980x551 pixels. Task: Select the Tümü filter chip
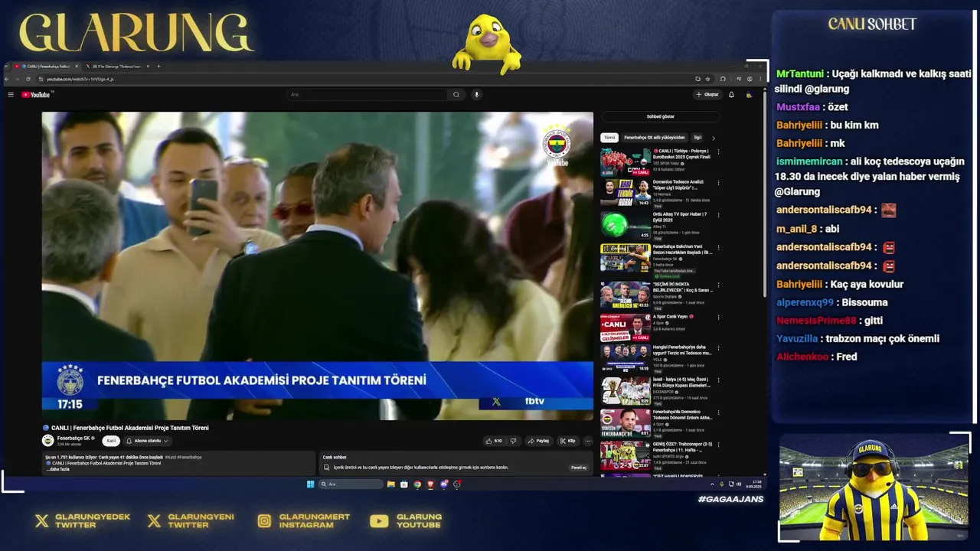click(609, 138)
